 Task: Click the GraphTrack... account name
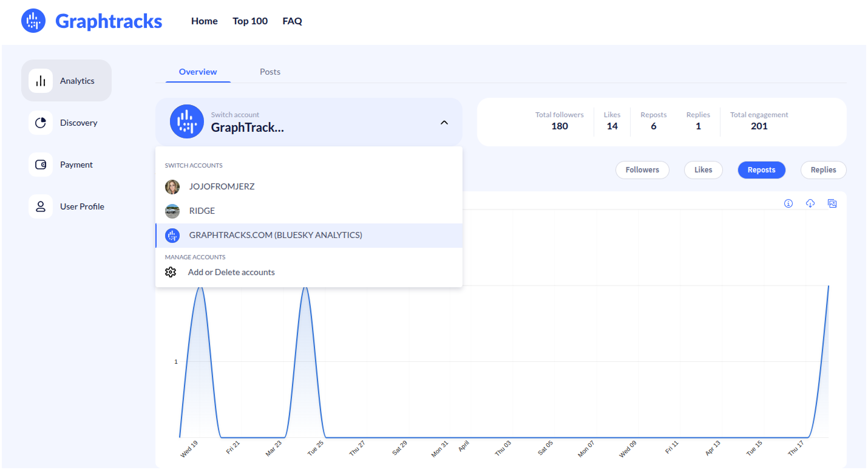tap(248, 128)
